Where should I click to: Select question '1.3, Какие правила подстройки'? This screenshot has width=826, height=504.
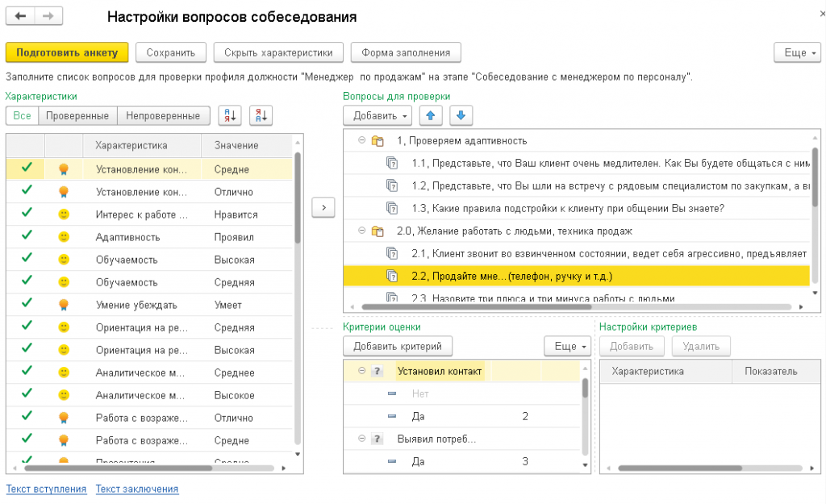coord(576,209)
